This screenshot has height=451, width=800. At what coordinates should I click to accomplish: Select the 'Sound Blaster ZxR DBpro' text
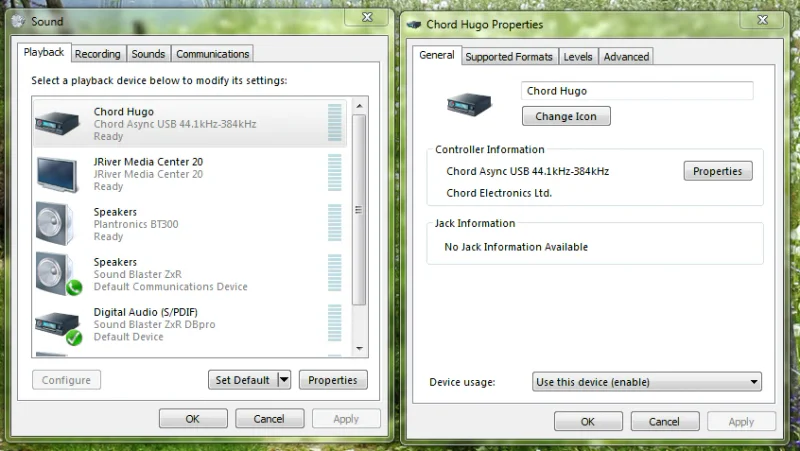tap(155, 324)
